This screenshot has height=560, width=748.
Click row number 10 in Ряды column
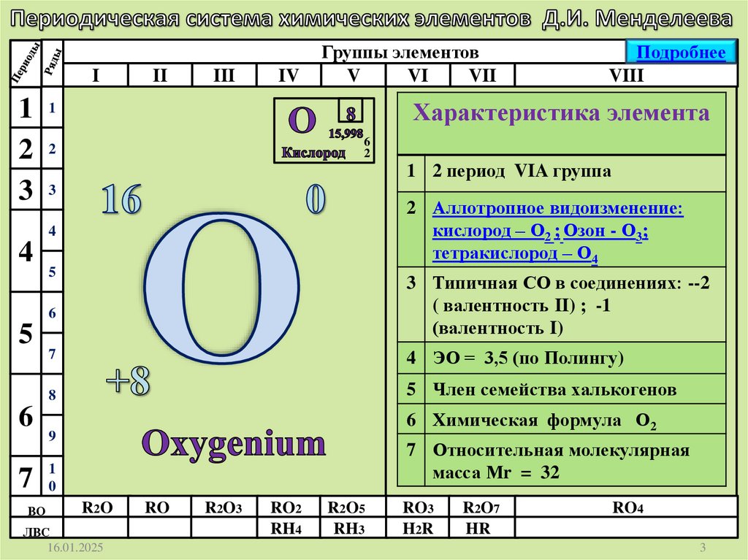(52, 476)
